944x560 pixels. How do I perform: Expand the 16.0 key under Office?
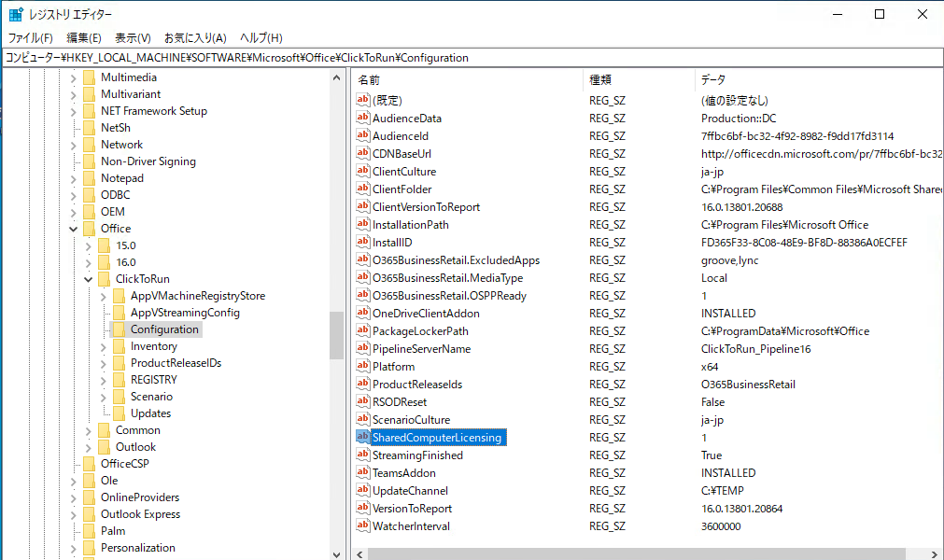89,263
